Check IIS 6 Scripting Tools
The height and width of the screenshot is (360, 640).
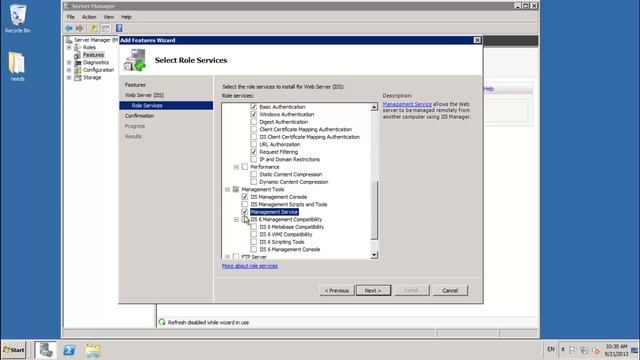point(253,242)
